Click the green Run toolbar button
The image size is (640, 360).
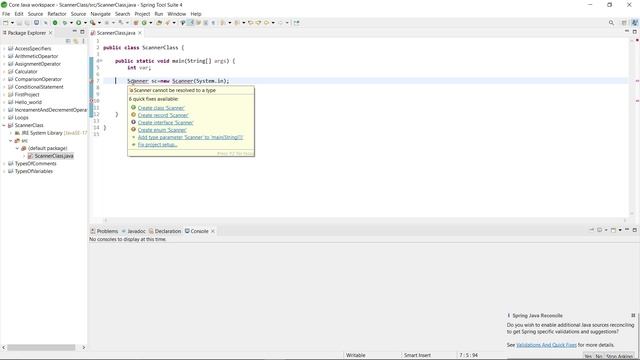(x=78, y=23)
